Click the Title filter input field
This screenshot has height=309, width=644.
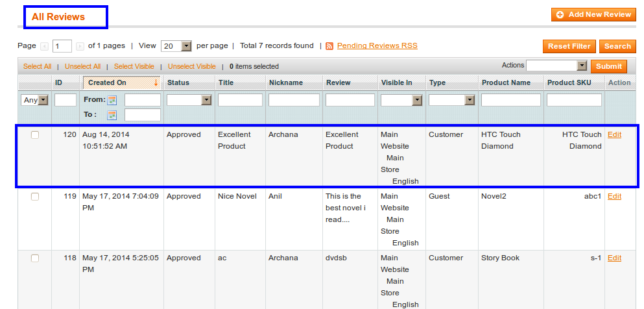pyautogui.click(x=240, y=100)
